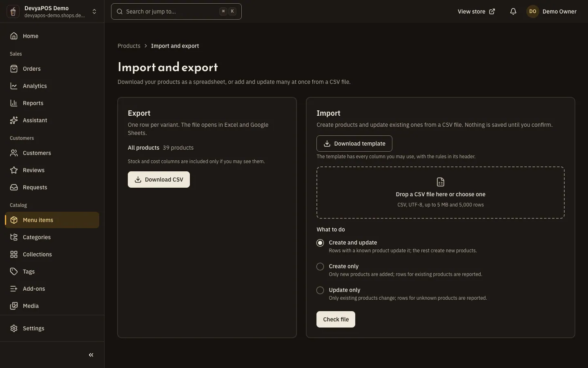Click the DevyaPOS store logo icon
This screenshot has height=368, width=588.
click(x=13, y=11)
